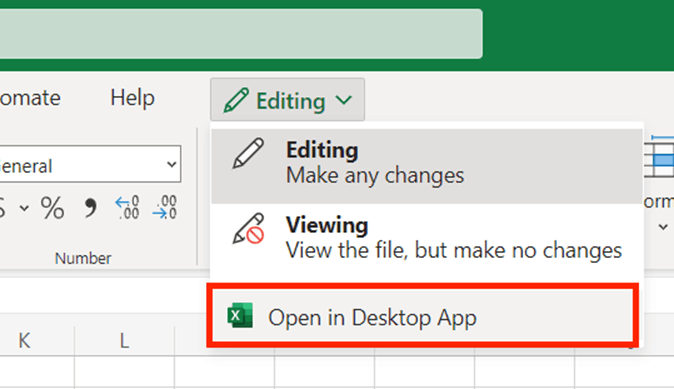The width and height of the screenshot is (674, 389).
Task: Click the search box in the green header
Action: pyautogui.click(x=241, y=34)
